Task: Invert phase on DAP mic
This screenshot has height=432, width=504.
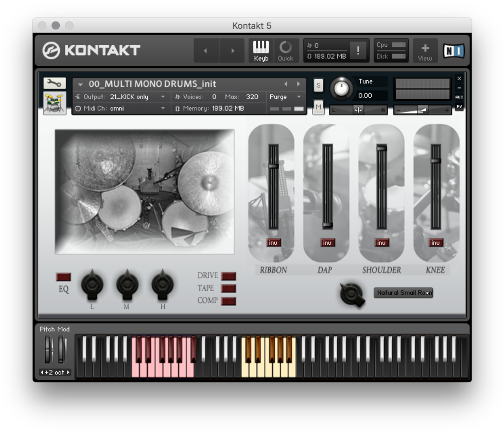Action: coord(327,243)
